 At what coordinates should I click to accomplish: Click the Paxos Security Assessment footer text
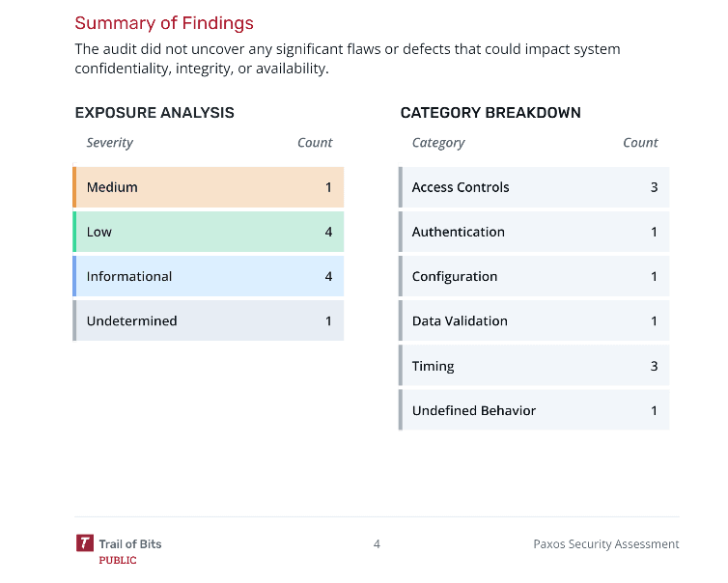coord(605,544)
